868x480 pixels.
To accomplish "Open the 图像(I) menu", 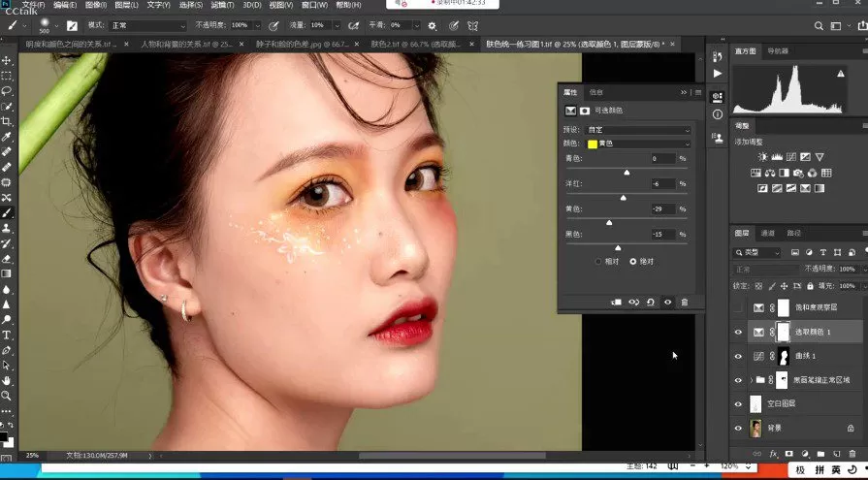I will [x=97, y=5].
